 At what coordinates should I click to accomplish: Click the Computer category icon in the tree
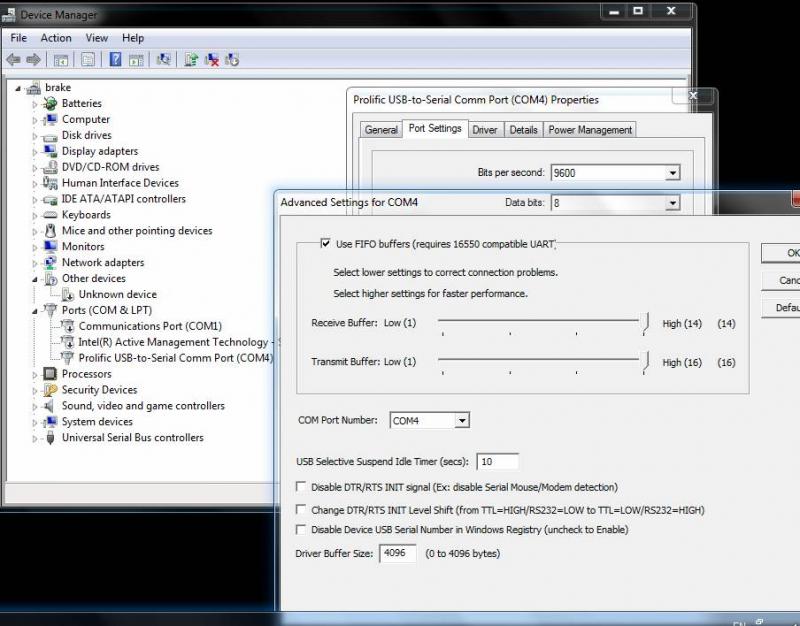pos(50,119)
